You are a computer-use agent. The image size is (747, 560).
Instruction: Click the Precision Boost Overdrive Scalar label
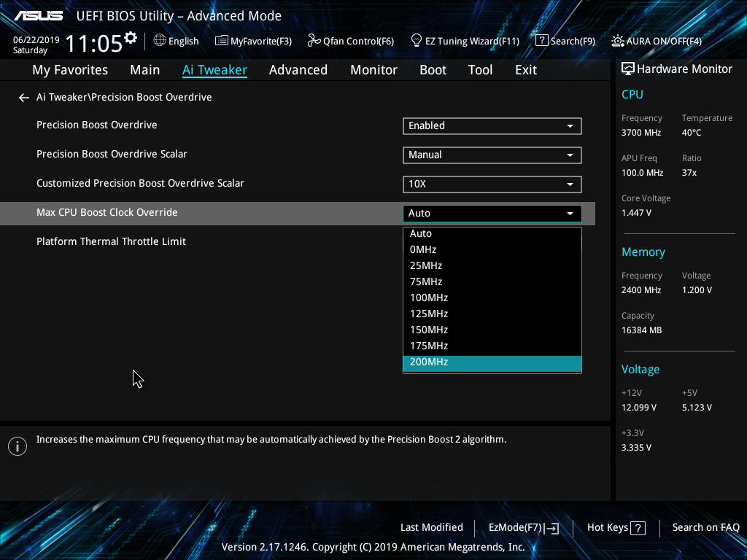(x=112, y=155)
